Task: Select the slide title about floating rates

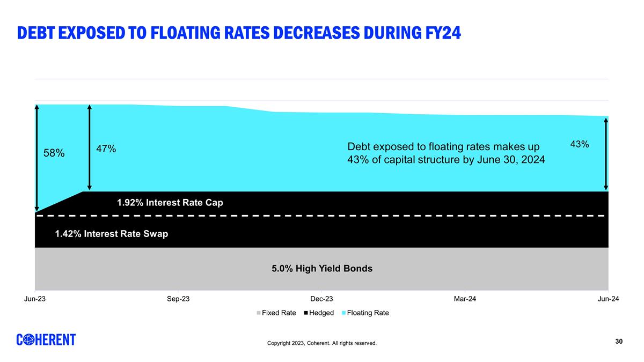Action: coord(239,33)
